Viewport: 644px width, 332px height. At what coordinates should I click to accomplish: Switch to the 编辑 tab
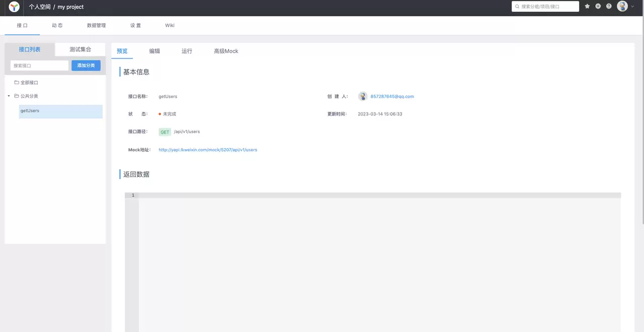[x=154, y=51]
